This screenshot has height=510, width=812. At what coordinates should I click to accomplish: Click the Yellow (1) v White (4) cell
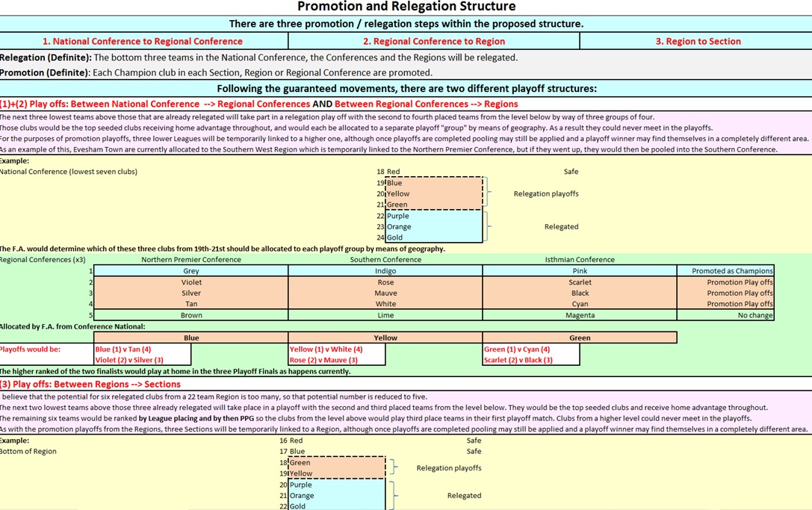326,349
